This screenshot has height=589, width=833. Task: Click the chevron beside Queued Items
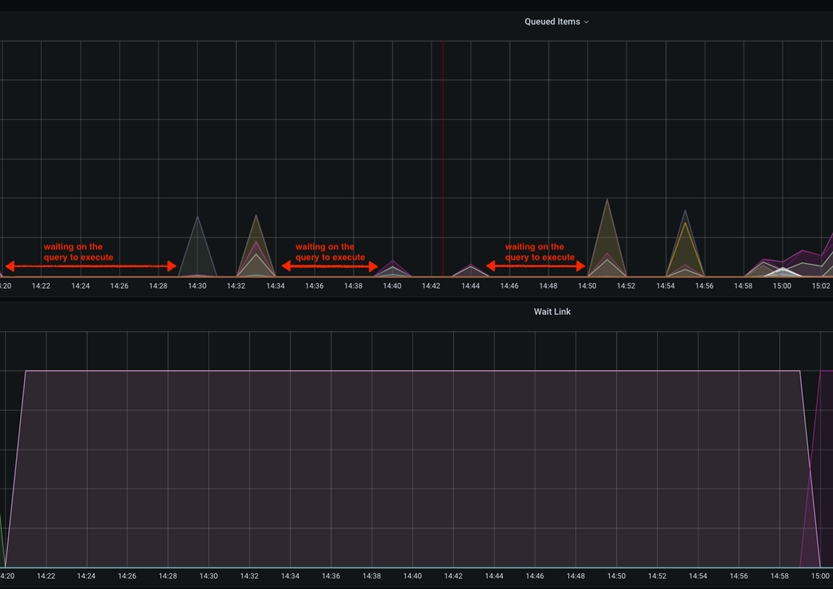click(587, 22)
